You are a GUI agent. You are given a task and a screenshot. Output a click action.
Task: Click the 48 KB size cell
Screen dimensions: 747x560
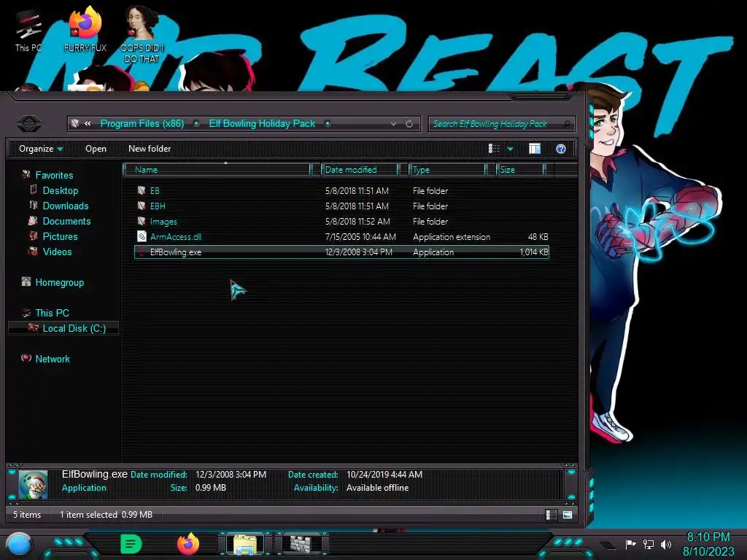coord(538,237)
